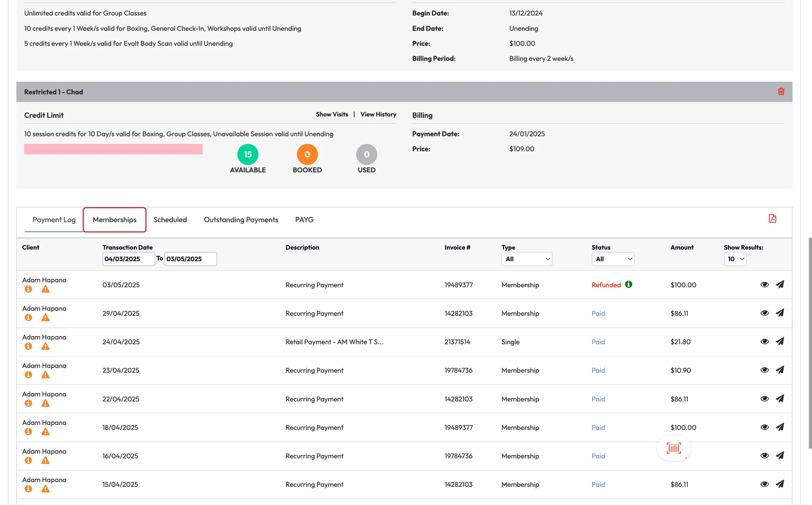This screenshot has width=812, height=505.
Task: Click info icon beside Refunded status
Action: pyautogui.click(x=628, y=284)
